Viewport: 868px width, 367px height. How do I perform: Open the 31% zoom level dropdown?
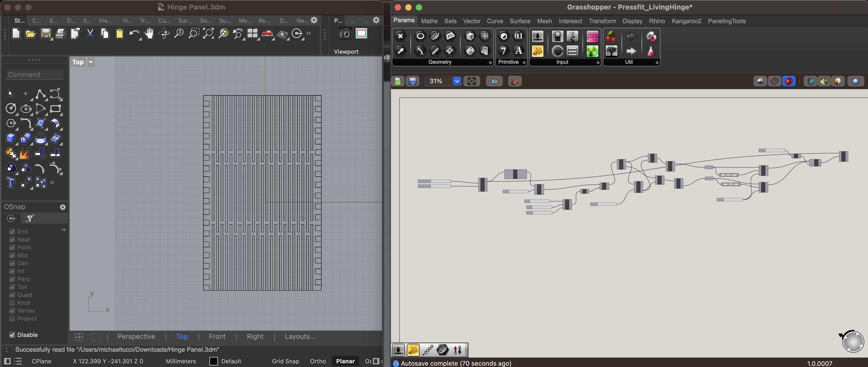[457, 81]
